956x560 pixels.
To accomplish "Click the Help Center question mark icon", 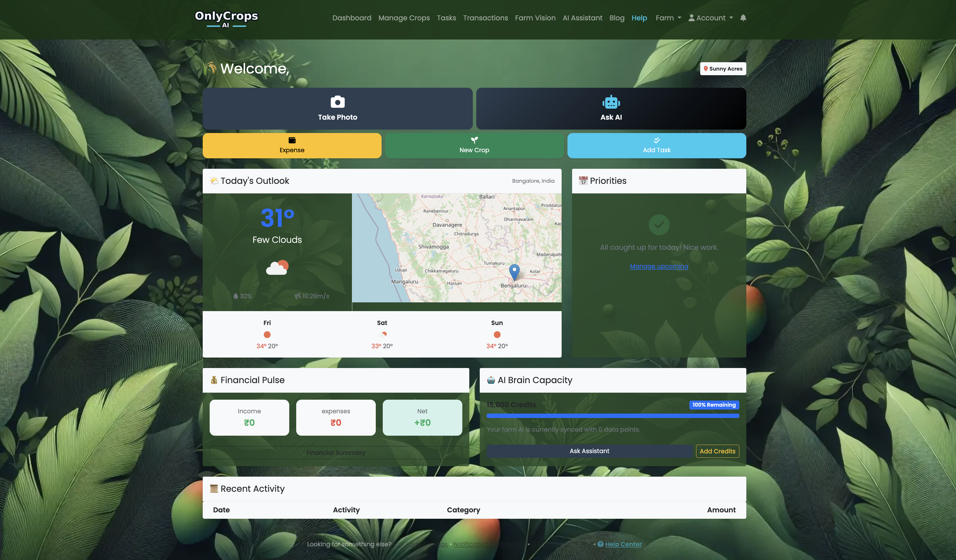I will pos(601,544).
